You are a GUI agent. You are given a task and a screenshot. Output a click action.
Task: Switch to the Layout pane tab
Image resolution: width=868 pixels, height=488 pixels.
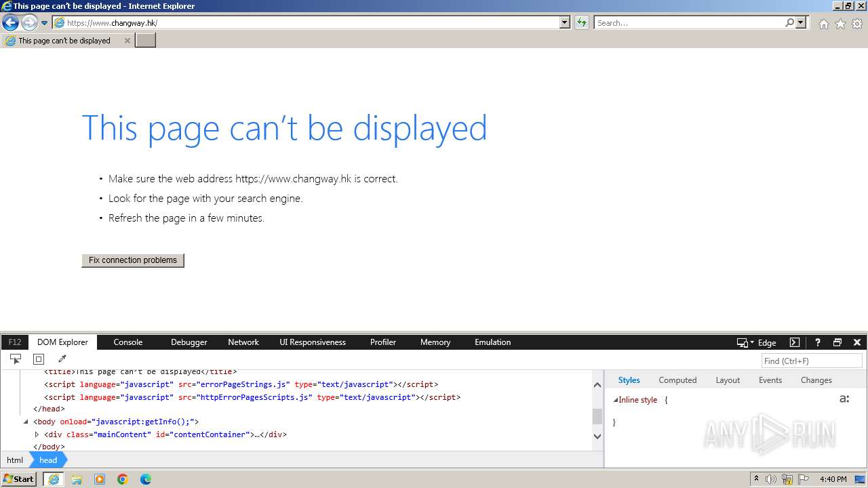pos(728,380)
